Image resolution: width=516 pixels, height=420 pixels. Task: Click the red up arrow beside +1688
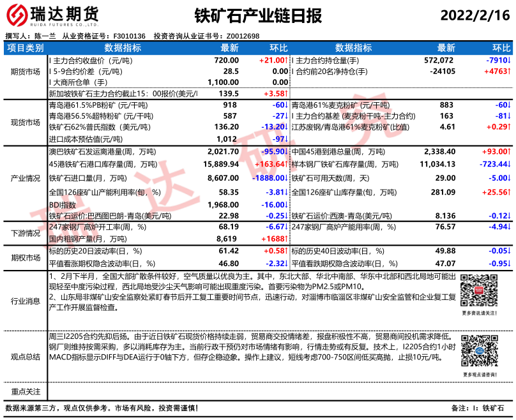coord(287,238)
